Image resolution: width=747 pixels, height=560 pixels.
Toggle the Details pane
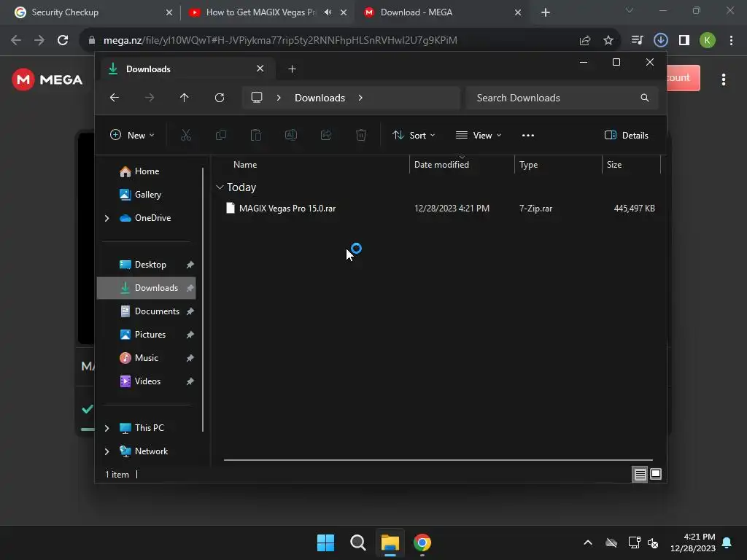coord(626,135)
